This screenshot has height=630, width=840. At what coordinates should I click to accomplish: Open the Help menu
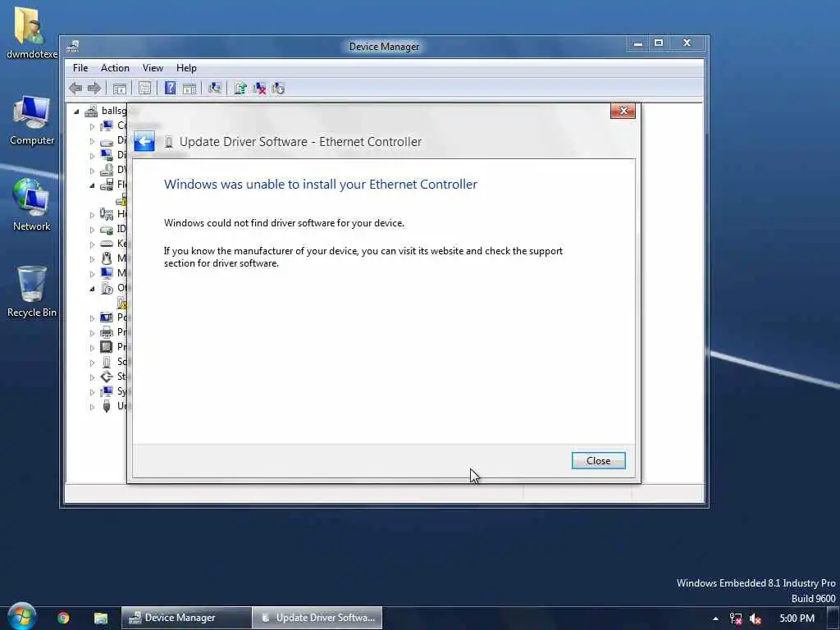tap(186, 68)
